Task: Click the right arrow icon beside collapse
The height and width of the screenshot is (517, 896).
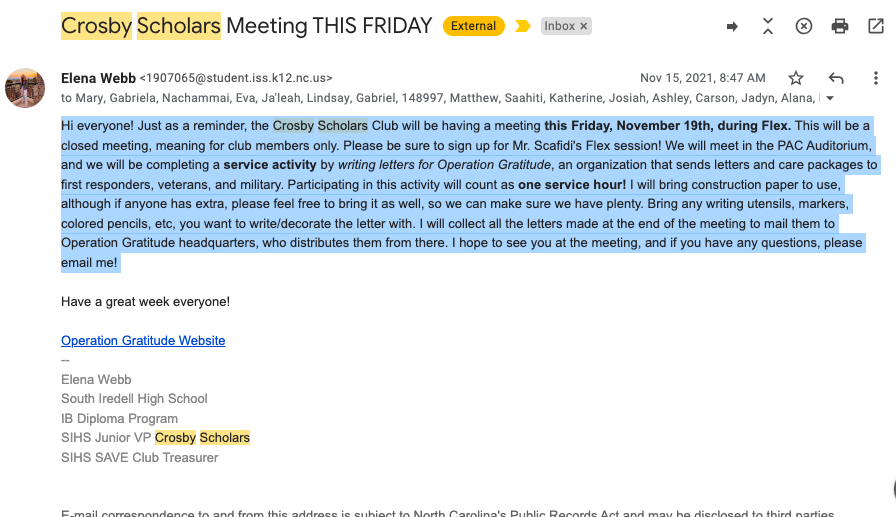Action: pyautogui.click(x=732, y=26)
